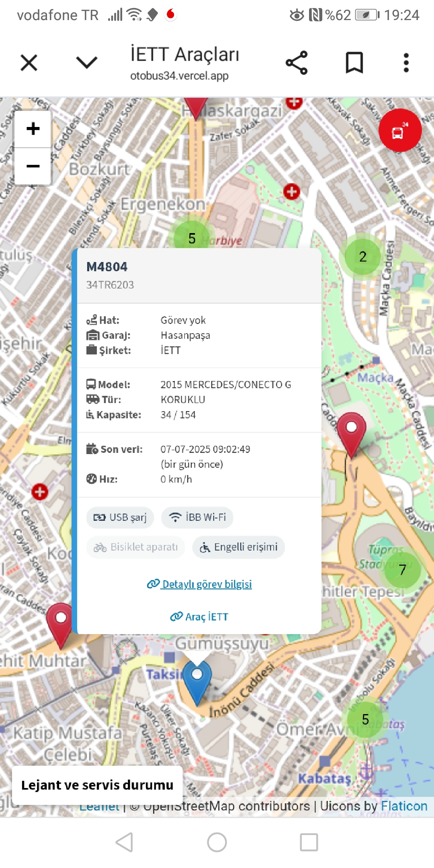Tap the page URL otobus34.vercel.app
The width and height of the screenshot is (434, 868).
[x=179, y=76]
